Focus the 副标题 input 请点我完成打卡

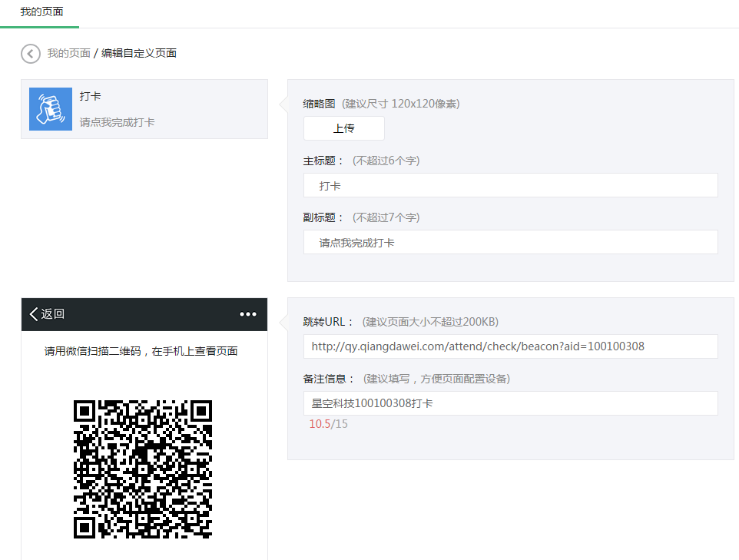click(510, 242)
